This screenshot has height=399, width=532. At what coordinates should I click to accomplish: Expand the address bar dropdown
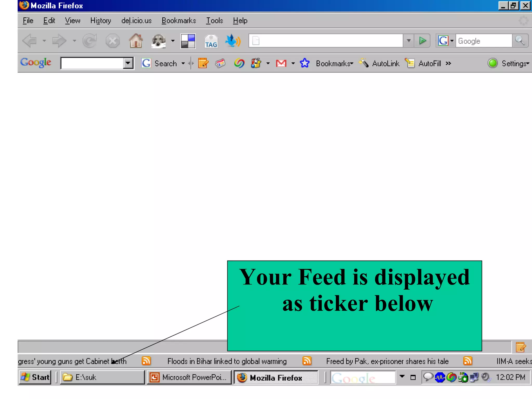[x=409, y=41]
